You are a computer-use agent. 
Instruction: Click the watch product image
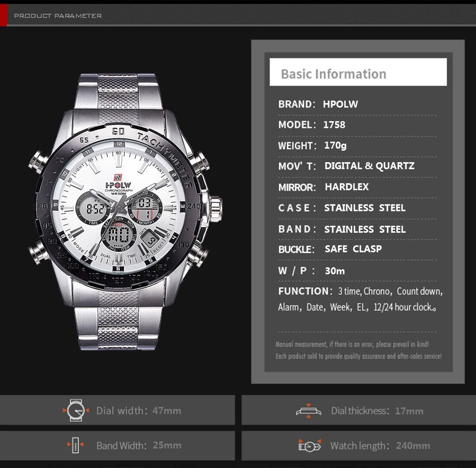click(125, 212)
